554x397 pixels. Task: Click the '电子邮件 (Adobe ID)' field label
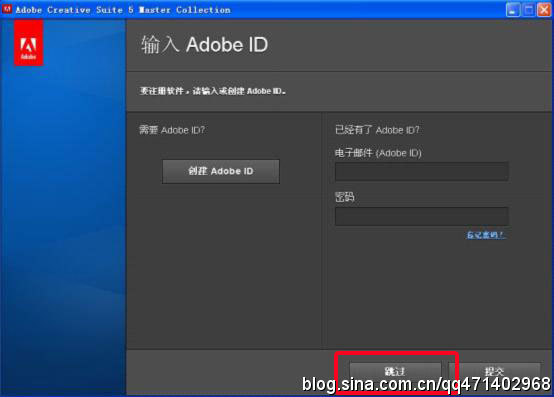[x=378, y=153]
